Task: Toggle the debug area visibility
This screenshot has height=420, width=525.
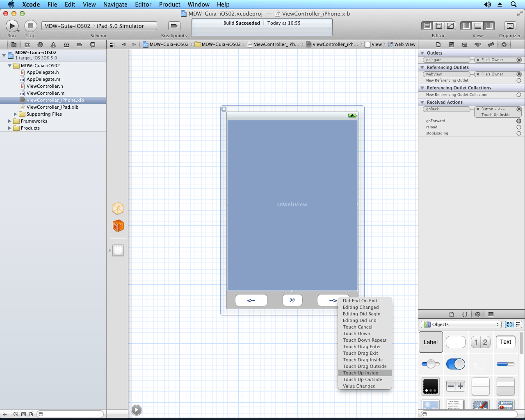Action: [x=478, y=26]
